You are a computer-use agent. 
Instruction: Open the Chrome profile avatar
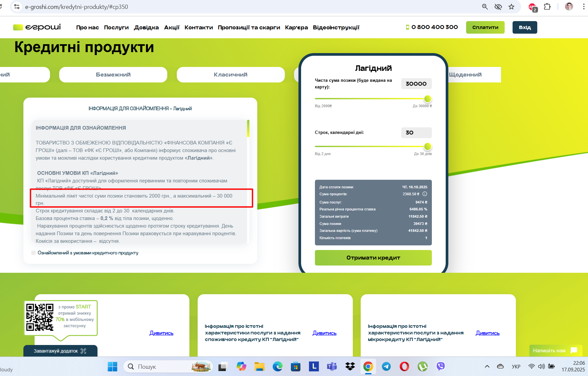click(x=569, y=7)
